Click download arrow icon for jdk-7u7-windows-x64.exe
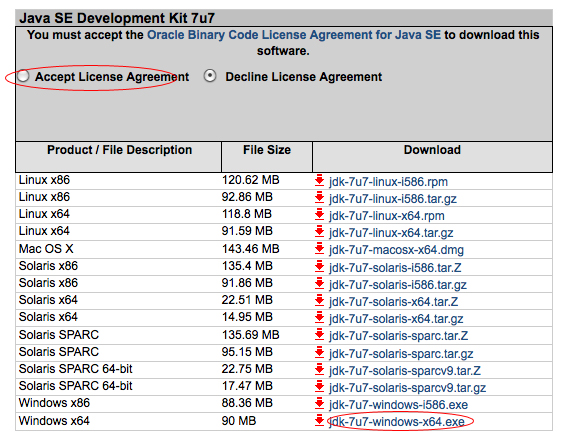 pyautogui.click(x=319, y=420)
